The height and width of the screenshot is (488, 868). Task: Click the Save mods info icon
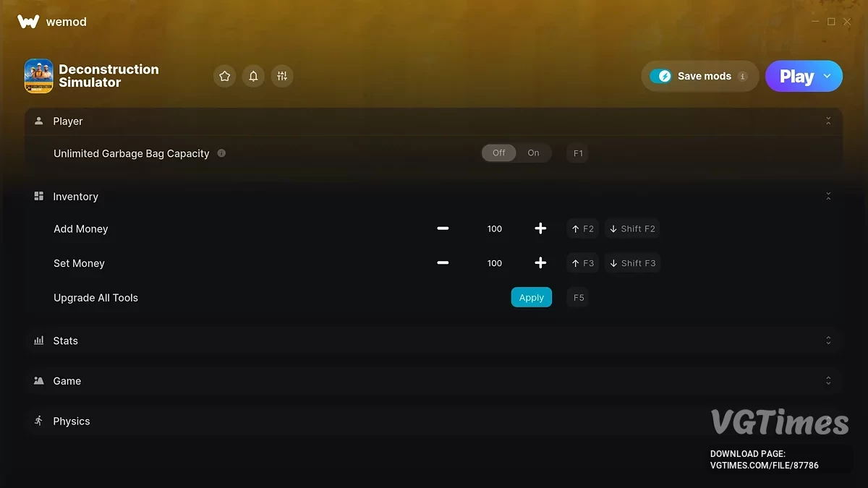[742, 76]
